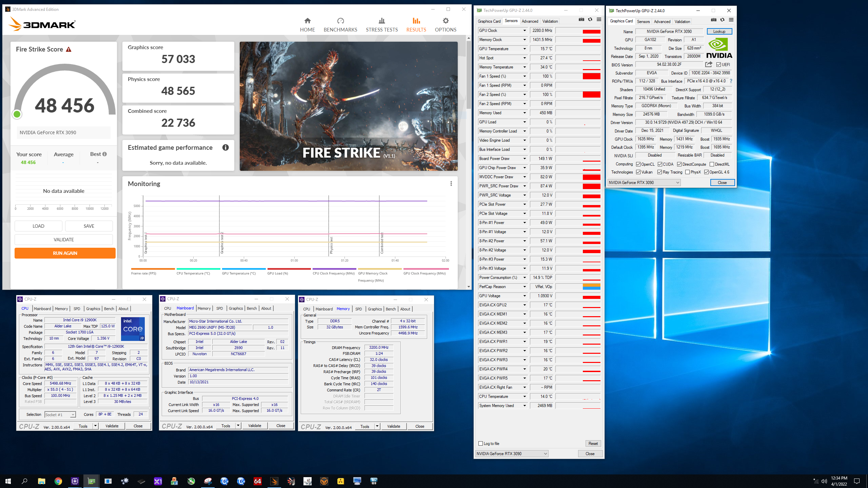Switch to 3DMark Results tab

[x=416, y=25]
